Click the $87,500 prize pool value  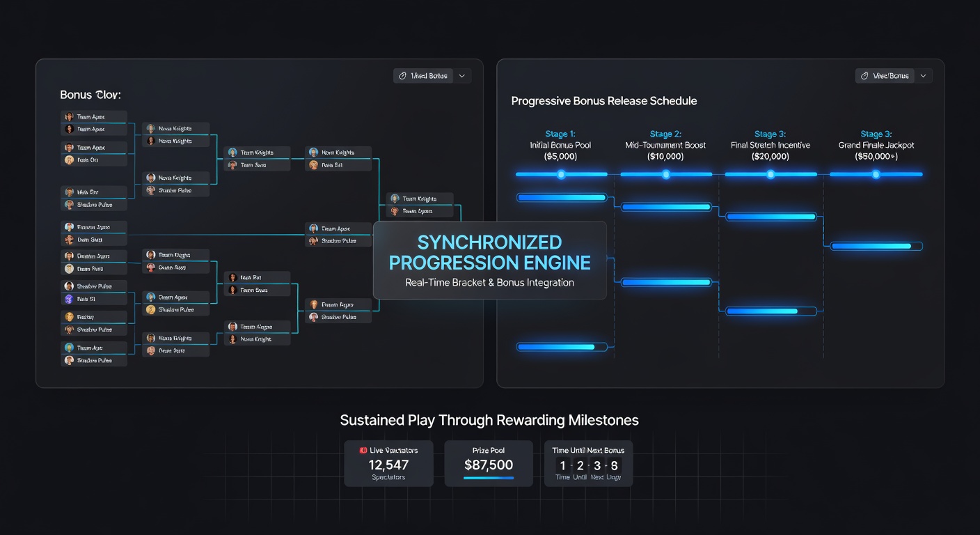click(x=489, y=465)
